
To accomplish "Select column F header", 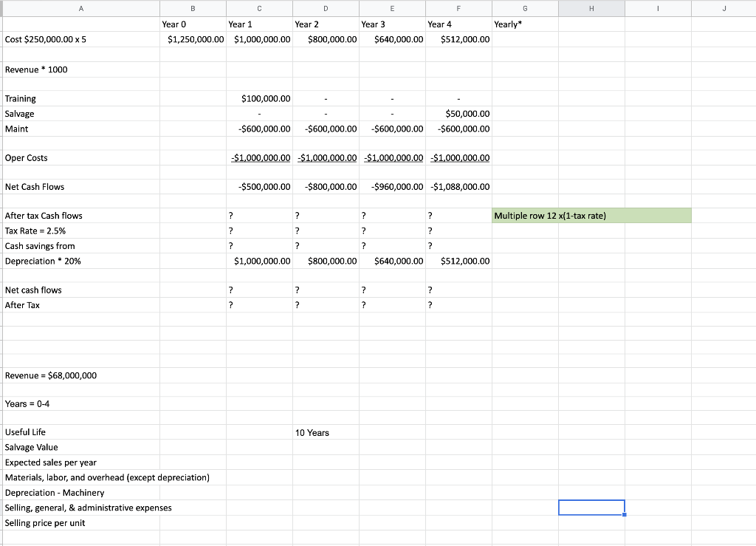I will coord(459,8).
